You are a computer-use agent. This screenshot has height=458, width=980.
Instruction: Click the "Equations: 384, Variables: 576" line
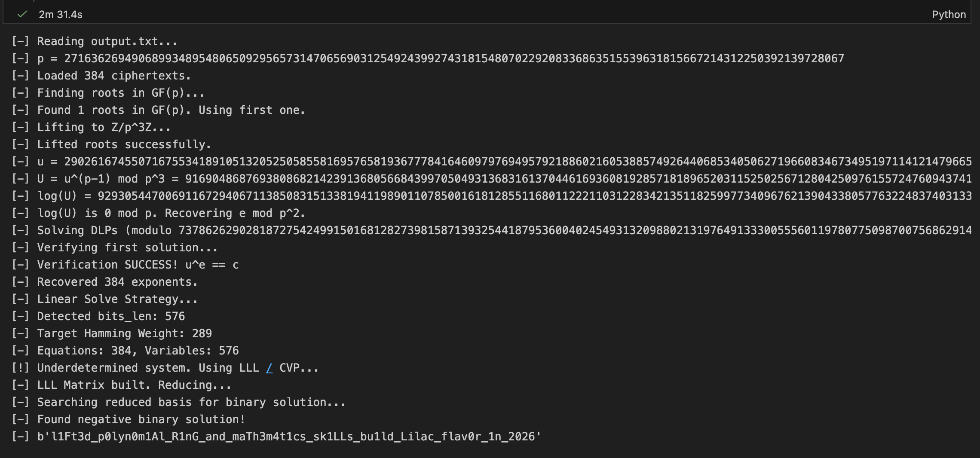(x=138, y=351)
